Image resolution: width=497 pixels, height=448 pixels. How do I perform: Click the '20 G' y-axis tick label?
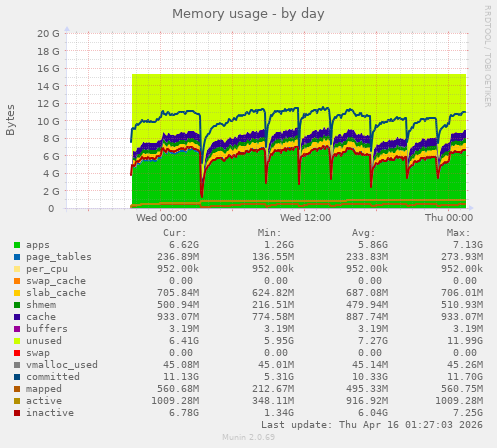48,33
